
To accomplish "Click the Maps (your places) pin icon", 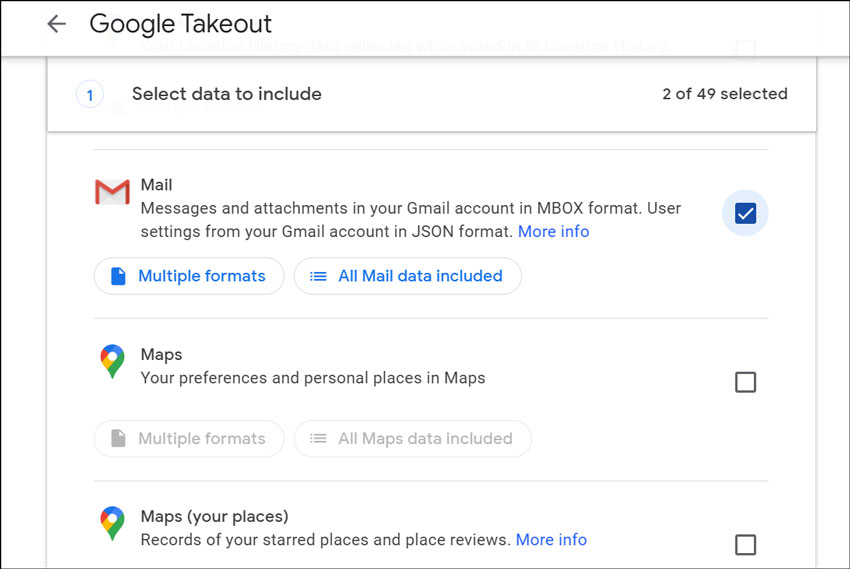I will pyautogui.click(x=112, y=523).
